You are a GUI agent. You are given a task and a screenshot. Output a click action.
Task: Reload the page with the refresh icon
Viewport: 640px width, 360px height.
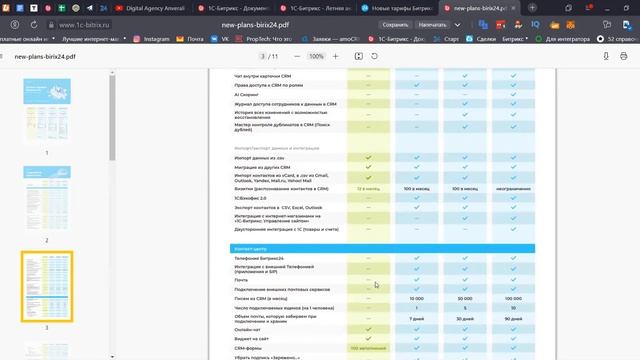pos(34,25)
